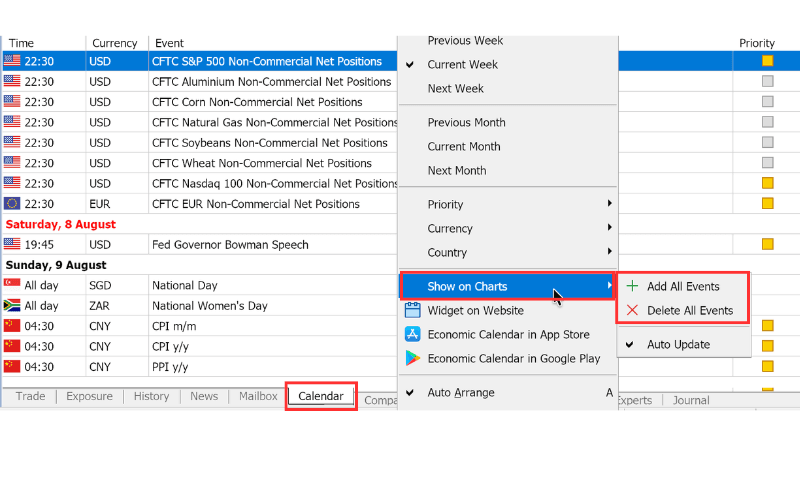Screen dimensions: 800x500
Task: Open the History tab
Action: coord(151,396)
